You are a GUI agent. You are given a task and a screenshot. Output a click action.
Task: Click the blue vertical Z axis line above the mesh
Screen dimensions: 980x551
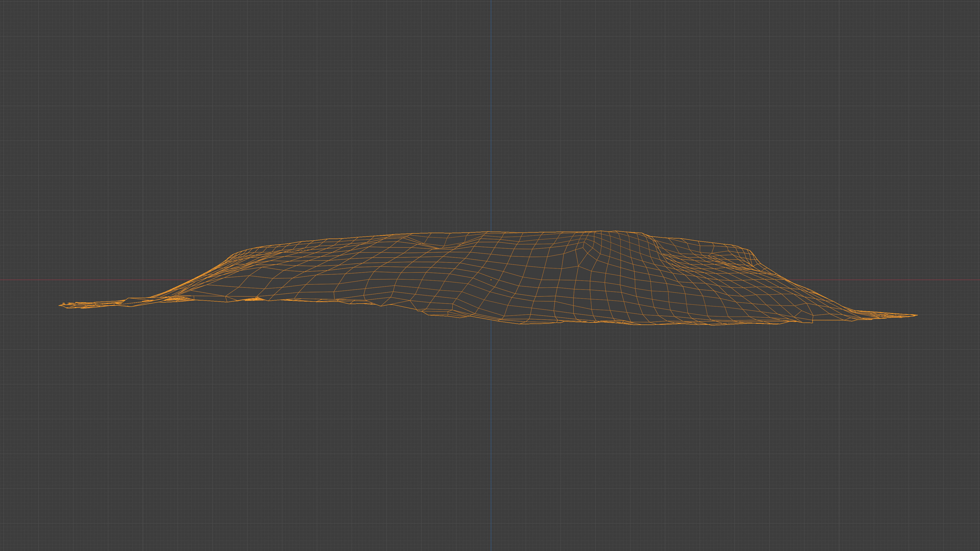[x=491, y=114]
